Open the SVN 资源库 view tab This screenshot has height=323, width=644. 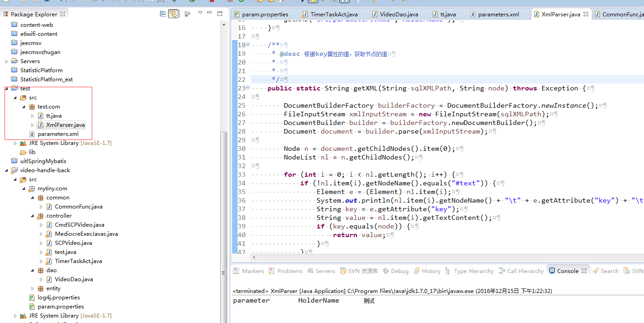(358, 271)
